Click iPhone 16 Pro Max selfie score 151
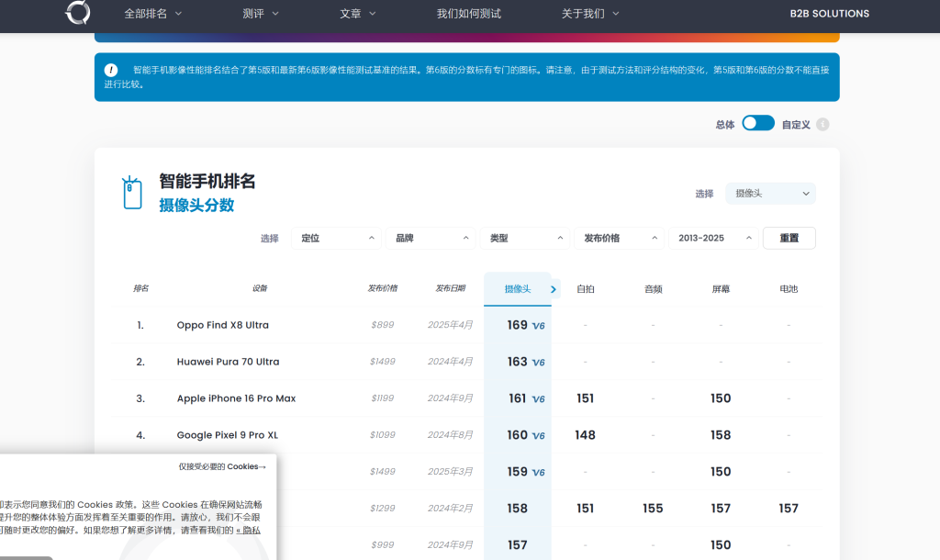Viewport: 940px width, 560px height. coord(585,398)
